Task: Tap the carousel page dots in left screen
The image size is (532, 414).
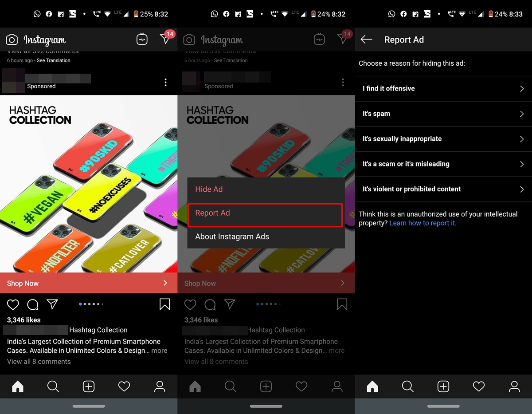Action: (x=91, y=304)
